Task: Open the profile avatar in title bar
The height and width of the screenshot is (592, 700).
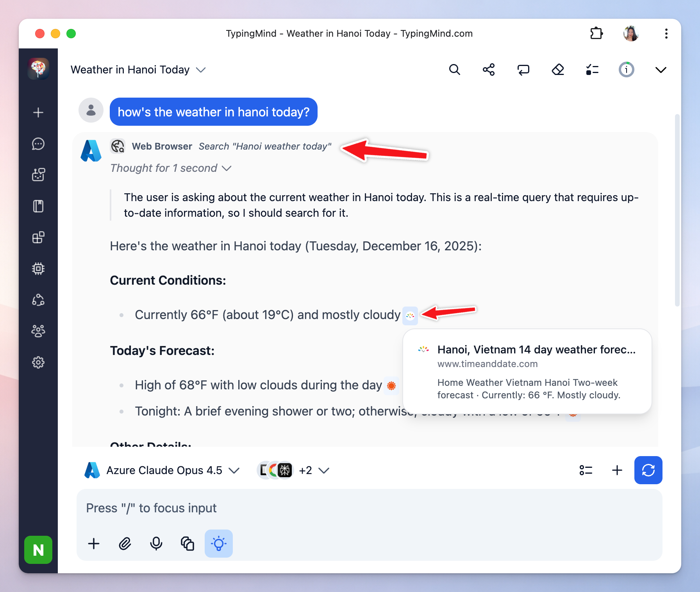Action: pyautogui.click(x=631, y=34)
